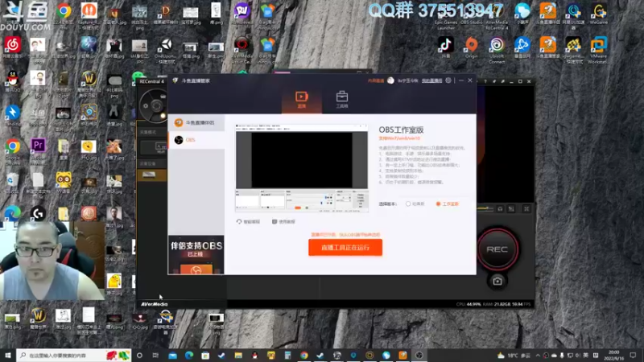Open the settings gear in the Douyu title bar
This screenshot has height=362, width=644.
(448, 80)
